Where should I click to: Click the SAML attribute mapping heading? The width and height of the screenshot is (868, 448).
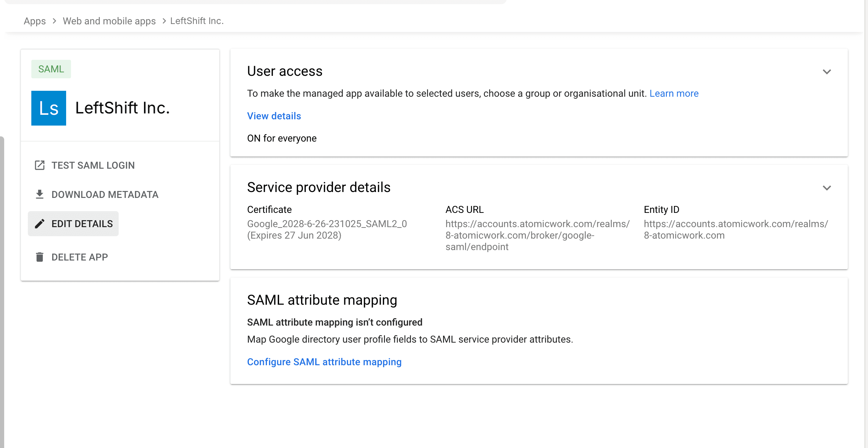click(x=322, y=300)
